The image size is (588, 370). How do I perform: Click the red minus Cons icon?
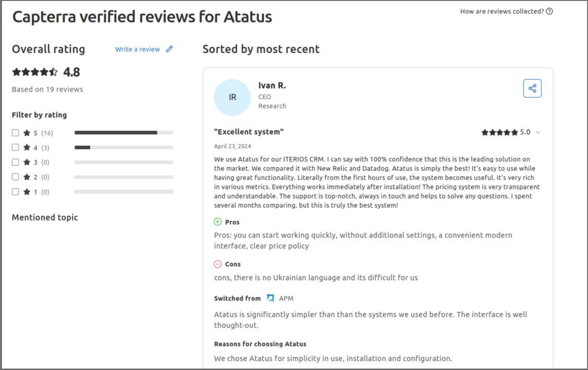tap(218, 264)
